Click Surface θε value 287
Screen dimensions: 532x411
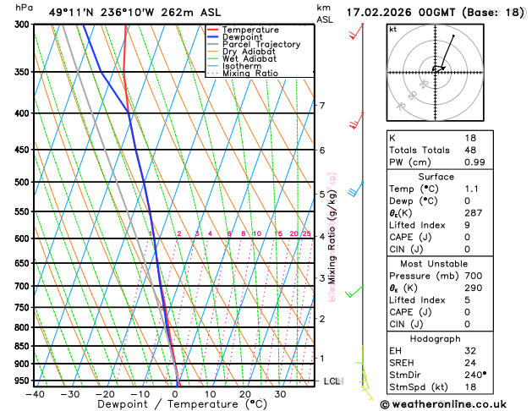coord(474,213)
